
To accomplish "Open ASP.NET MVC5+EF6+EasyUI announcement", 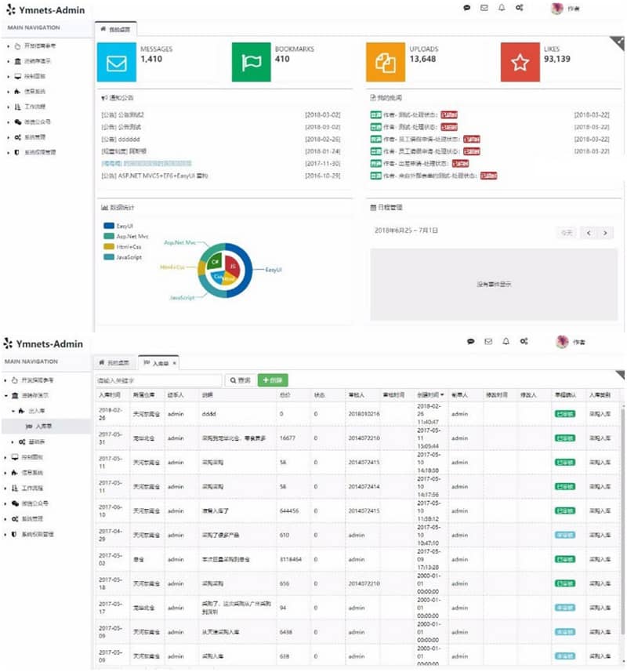I will click(x=154, y=176).
